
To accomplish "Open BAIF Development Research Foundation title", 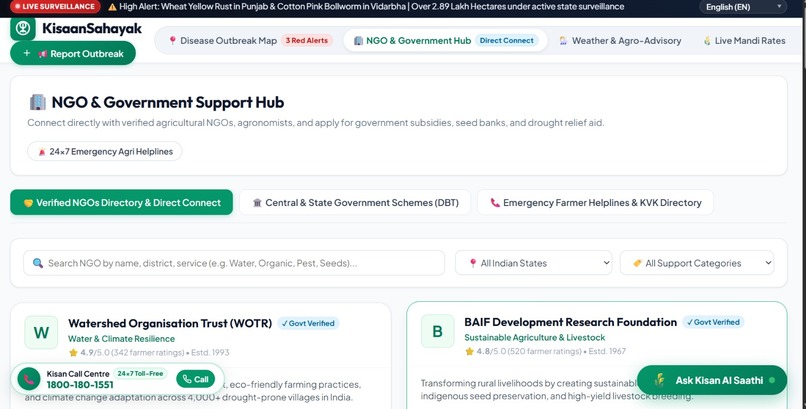I will 571,322.
